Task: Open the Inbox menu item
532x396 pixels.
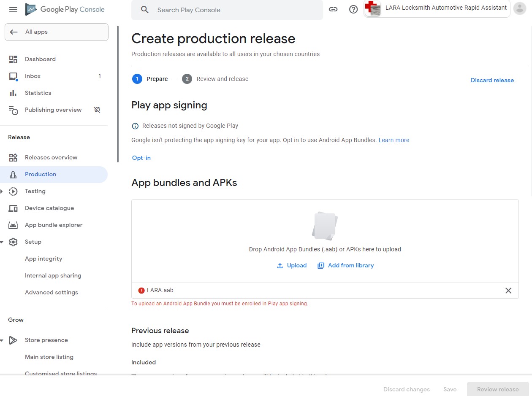Action: coord(33,76)
